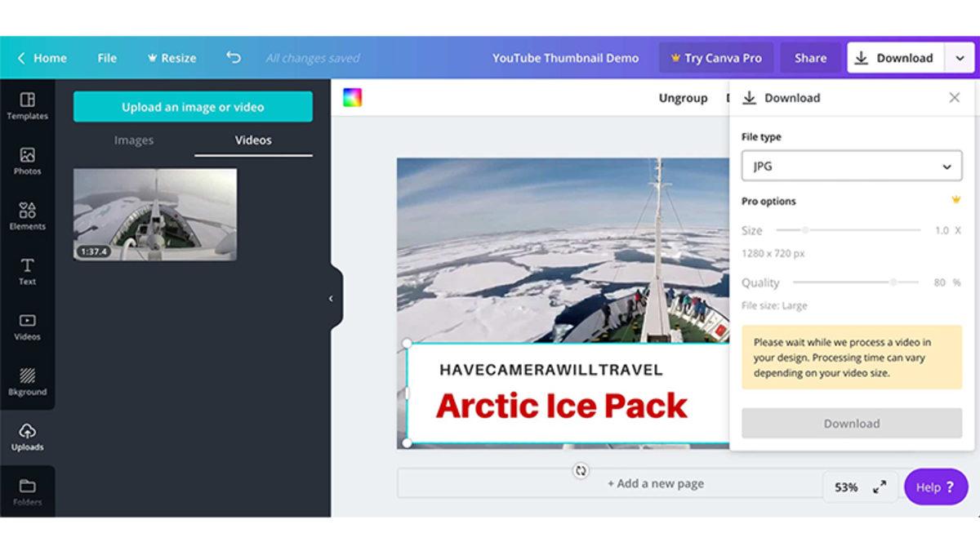Collapse the uploads panel with the chevron
Viewport: 980px width, 551px height.
pos(332,299)
